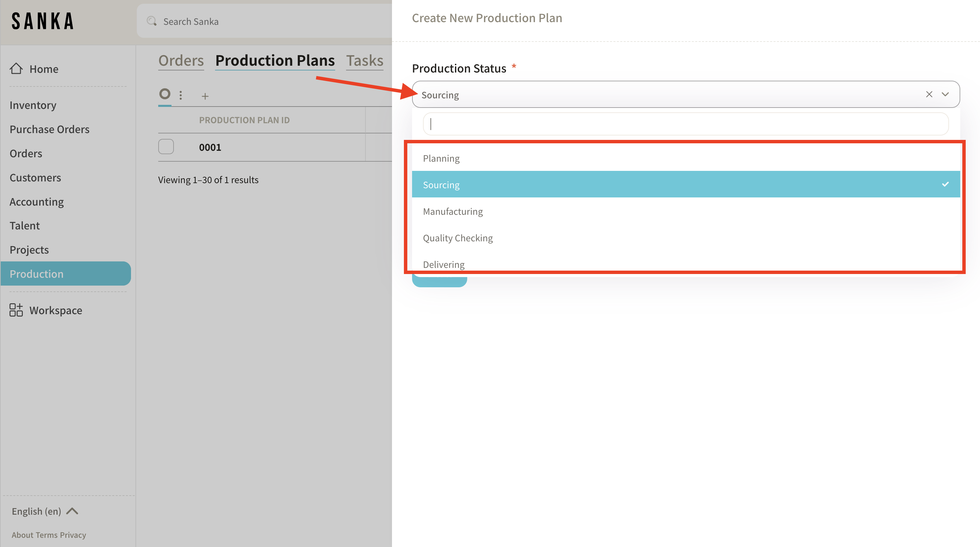Switch to the Orders tab
Viewport: 980px width, 547px height.
[181, 61]
